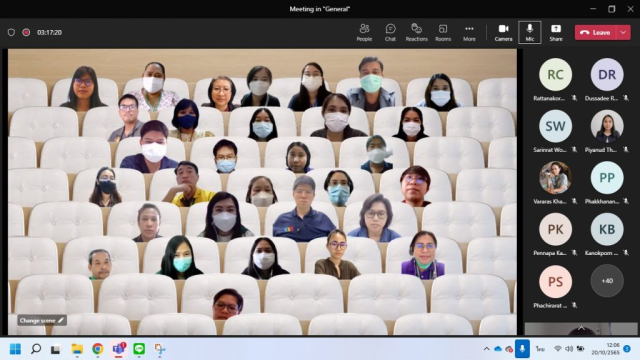The image size is (640, 360).
Task: Open Task View on taskbar
Action: pos(56,349)
